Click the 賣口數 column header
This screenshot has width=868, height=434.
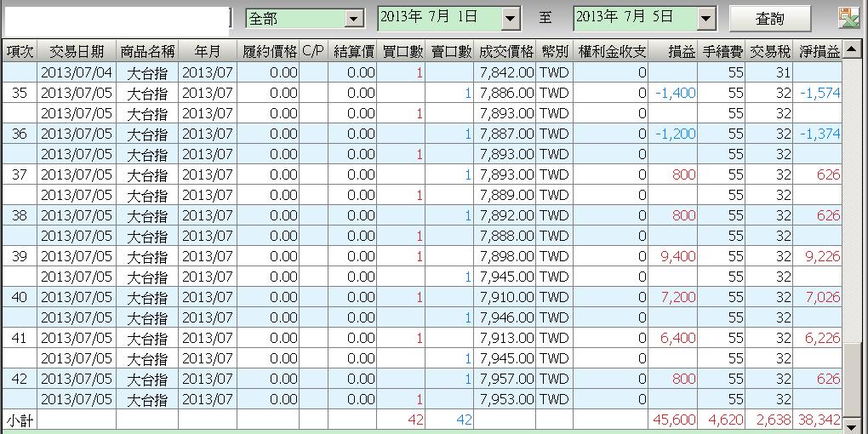449,51
